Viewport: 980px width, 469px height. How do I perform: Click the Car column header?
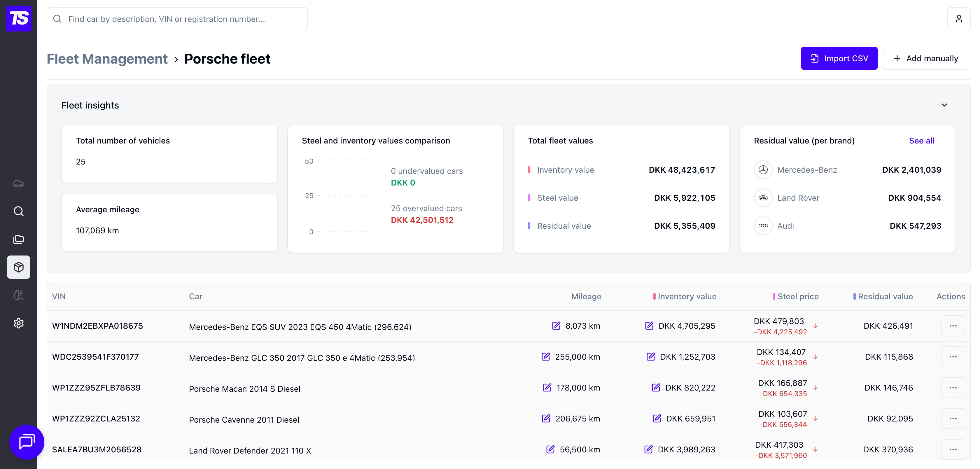(x=195, y=296)
